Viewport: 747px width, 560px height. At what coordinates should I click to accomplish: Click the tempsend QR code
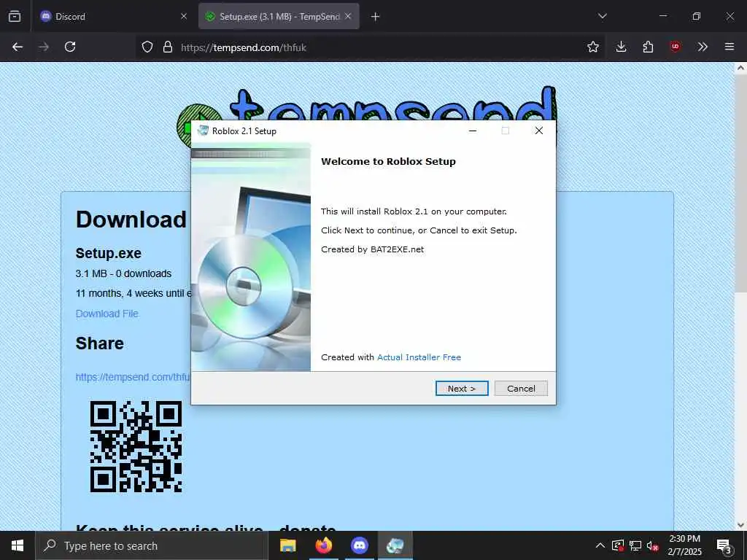[136, 447]
